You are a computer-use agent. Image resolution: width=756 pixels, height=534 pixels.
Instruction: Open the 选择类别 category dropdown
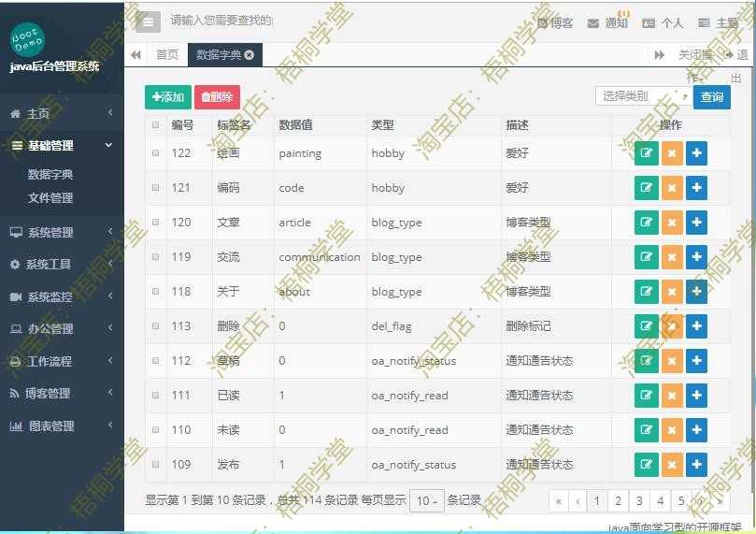643,96
